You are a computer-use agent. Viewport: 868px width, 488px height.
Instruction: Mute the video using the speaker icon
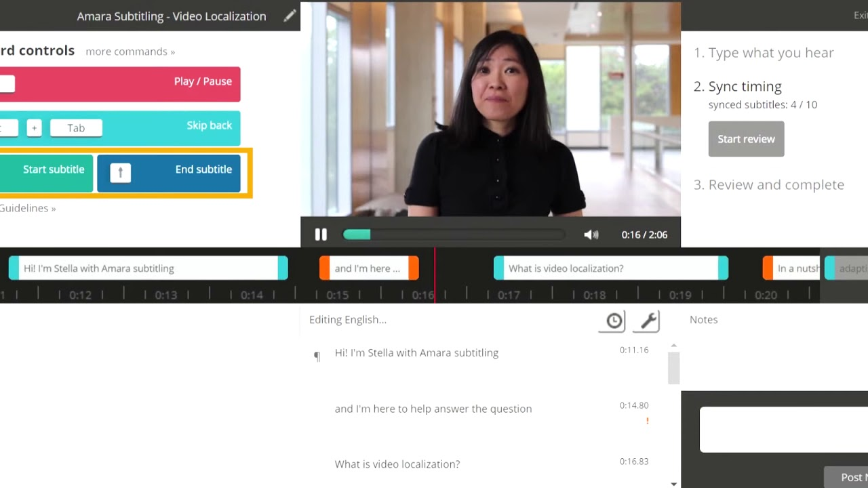click(x=591, y=235)
